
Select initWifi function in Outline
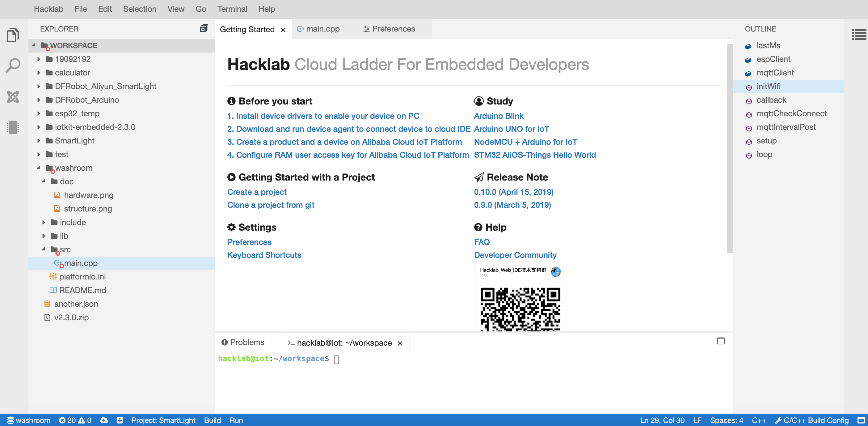tap(789, 86)
